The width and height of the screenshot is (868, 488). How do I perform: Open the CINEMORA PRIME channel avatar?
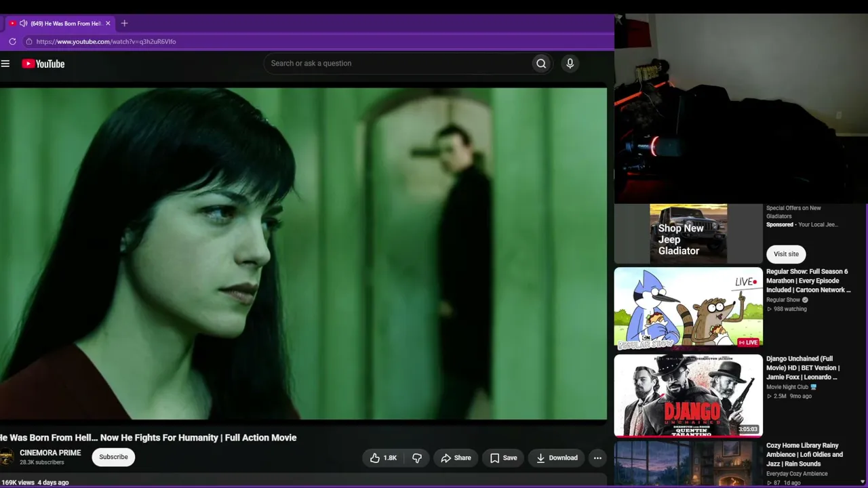click(x=6, y=457)
